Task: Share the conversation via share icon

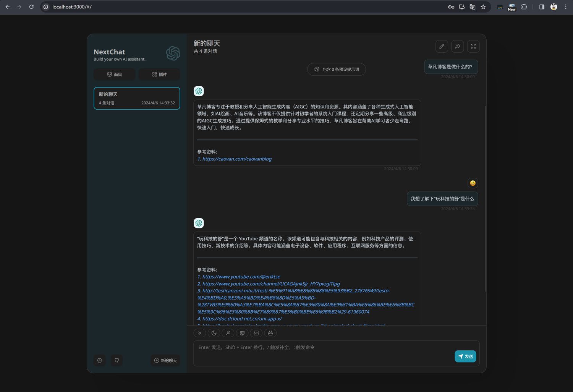Action: pyautogui.click(x=457, y=46)
